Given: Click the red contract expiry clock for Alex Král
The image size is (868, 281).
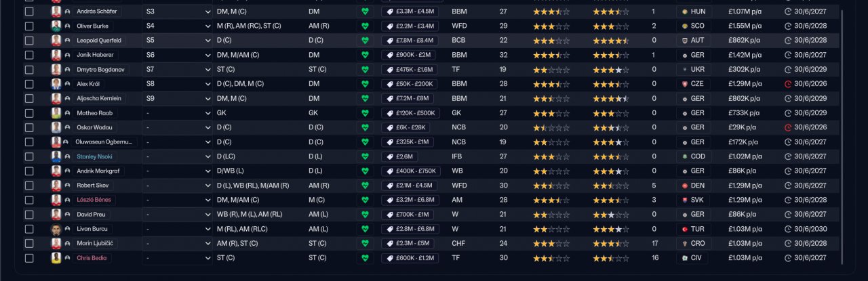Looking at the screenshot, I should [x=788, y=84].
